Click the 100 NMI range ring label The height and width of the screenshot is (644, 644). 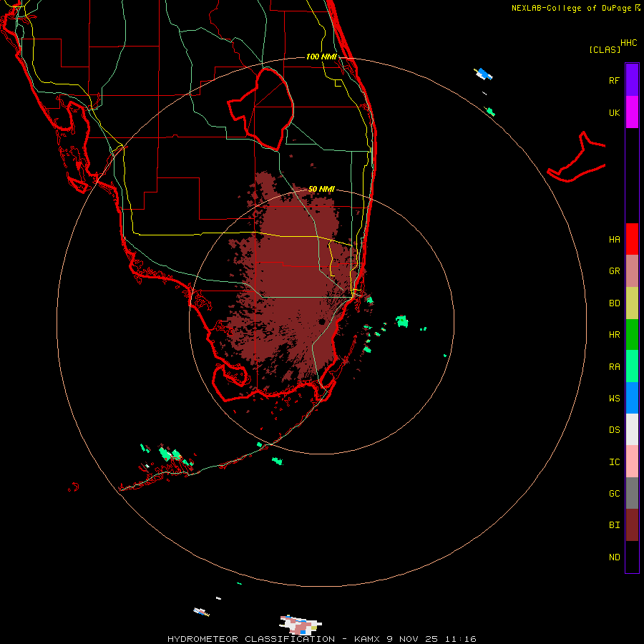pyautogui.click(x=321, y=57)
